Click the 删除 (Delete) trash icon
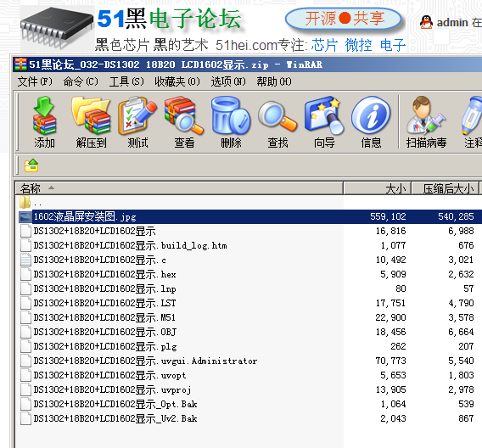The height and width of the screenshot is (448, 482). point(231,122)
